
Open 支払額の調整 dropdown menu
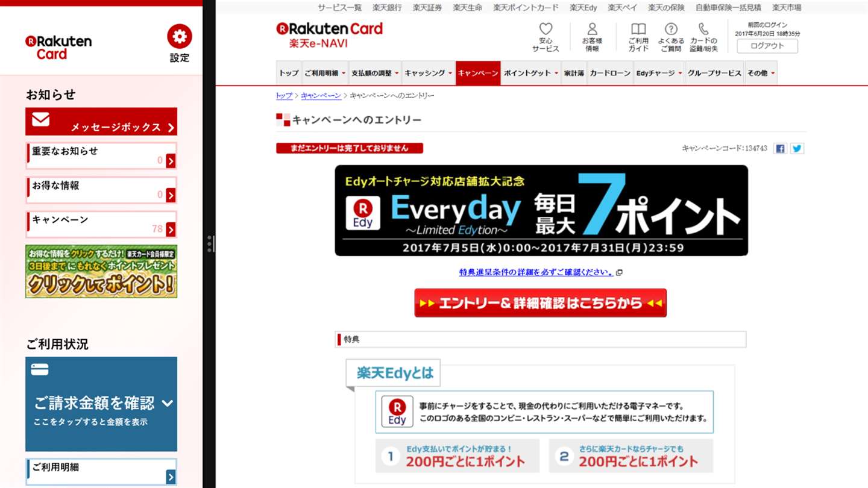click(376, 73)
